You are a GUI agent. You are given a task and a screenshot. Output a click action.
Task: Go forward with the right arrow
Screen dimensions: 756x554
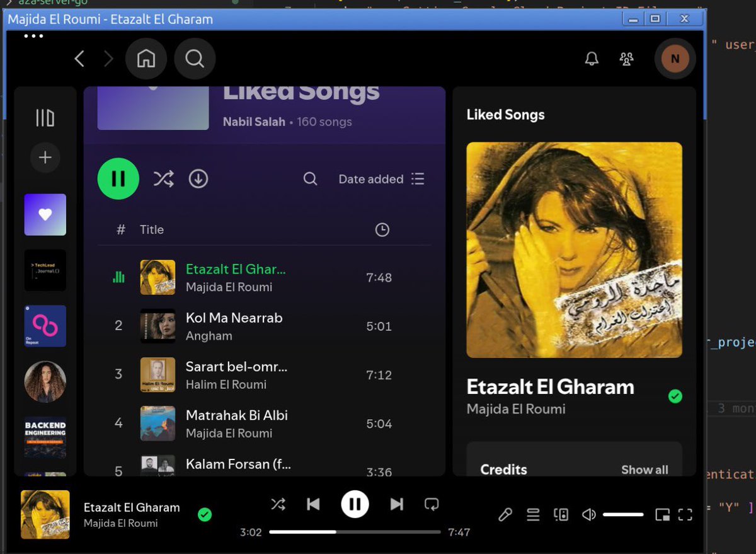[x=108, y=59]
